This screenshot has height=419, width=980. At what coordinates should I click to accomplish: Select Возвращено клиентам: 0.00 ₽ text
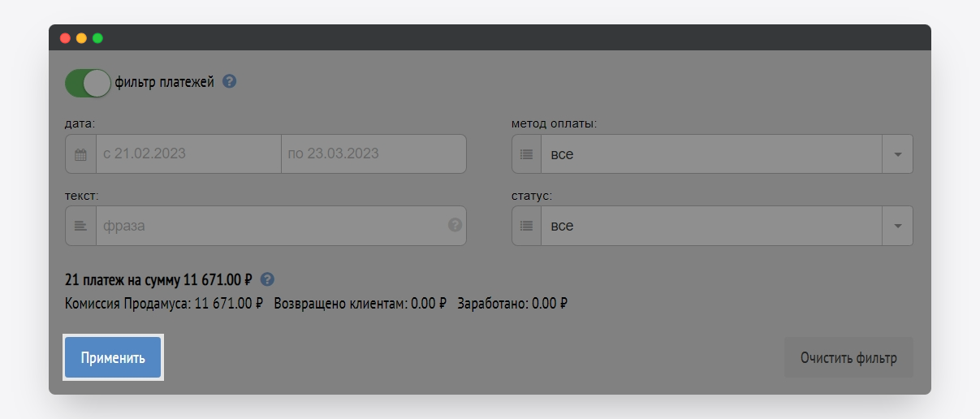(360, 304)
